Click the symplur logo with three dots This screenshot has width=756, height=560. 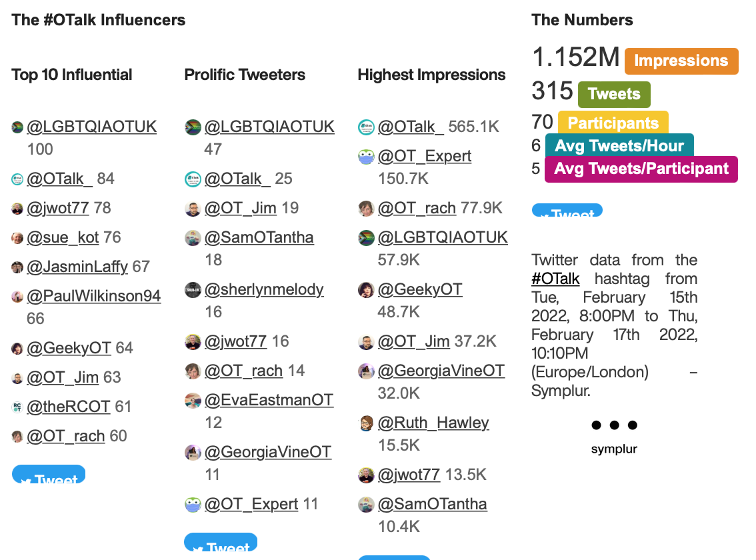[614, 435]
